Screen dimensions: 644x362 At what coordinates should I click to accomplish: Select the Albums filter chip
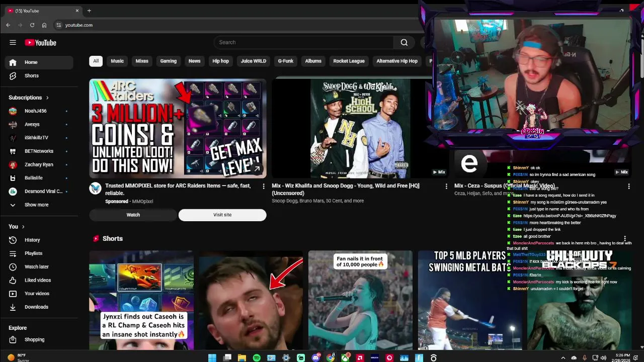tap(313, 61)
